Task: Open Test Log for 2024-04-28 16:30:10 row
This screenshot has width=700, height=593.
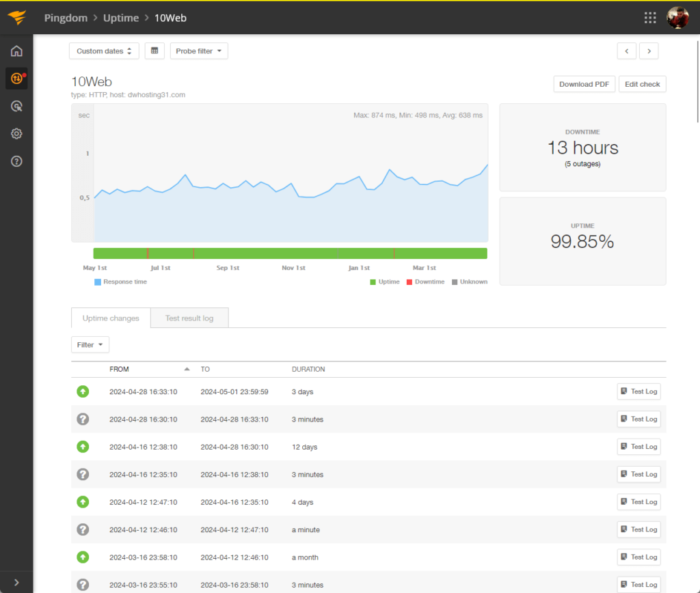Action: pyautogui.click(x=639, y=419)
